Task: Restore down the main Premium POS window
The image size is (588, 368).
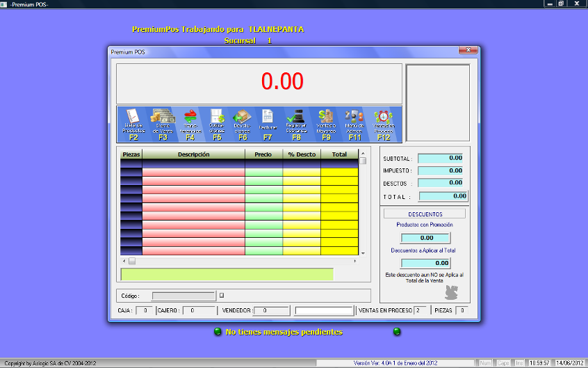Action: (x=561, y=3)
